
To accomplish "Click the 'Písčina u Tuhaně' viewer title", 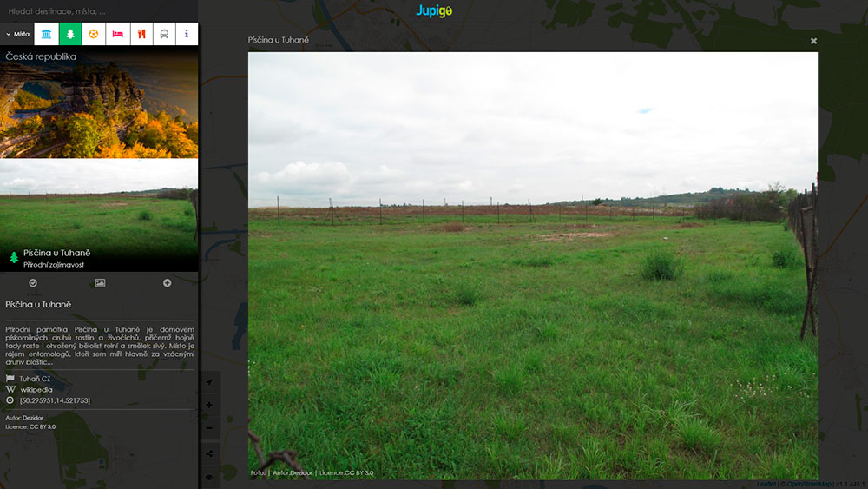I will (x=279, y=40).
